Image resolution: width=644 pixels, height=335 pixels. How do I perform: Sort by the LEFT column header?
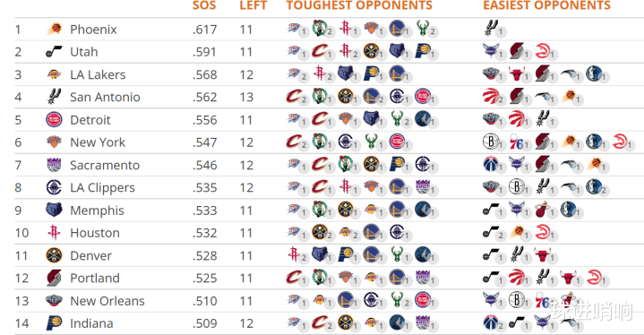point(253,5)
